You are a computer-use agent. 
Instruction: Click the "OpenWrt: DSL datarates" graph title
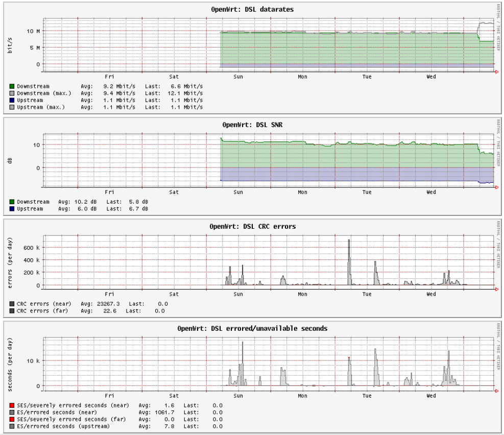click(x=252, y=9)
